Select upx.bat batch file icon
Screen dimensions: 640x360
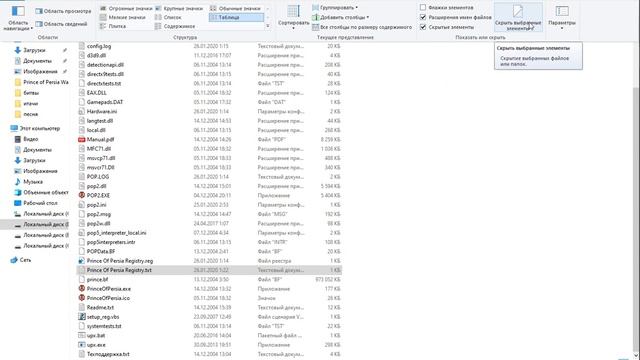tap(82, 336)
